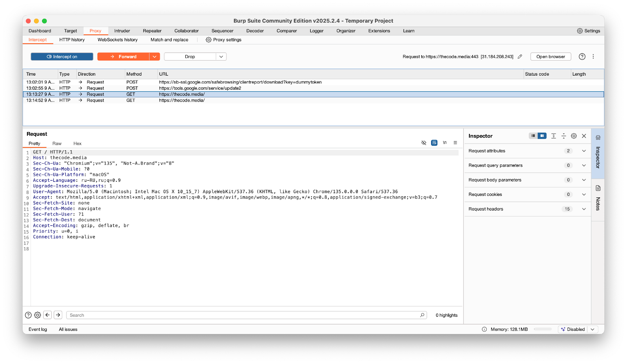The image size is (627, 364).
Task: Open the Event log
Action: pos(38,330)
